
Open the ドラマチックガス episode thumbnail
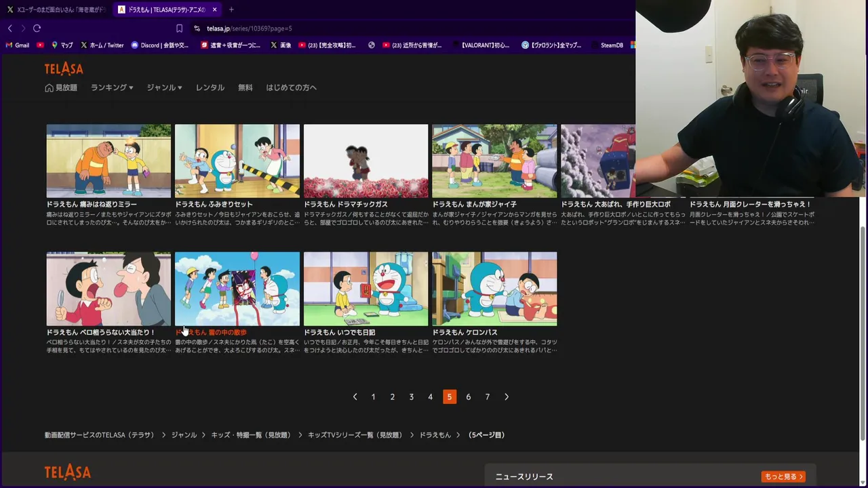(366, 161)
